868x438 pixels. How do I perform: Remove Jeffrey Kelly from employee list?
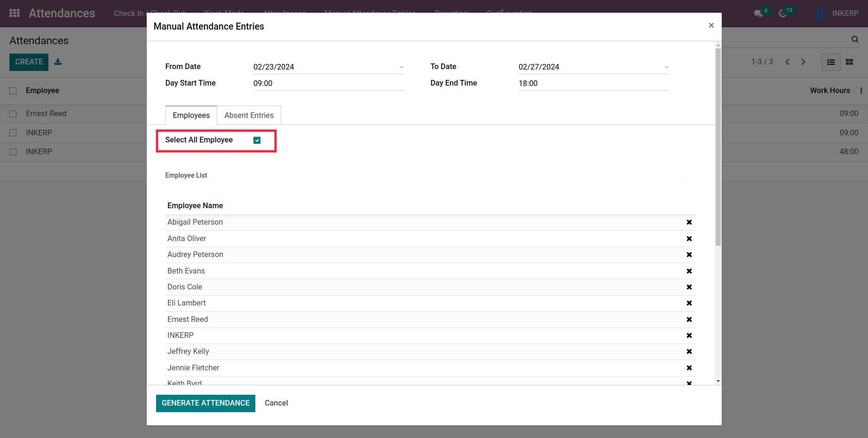coord(689,352)
